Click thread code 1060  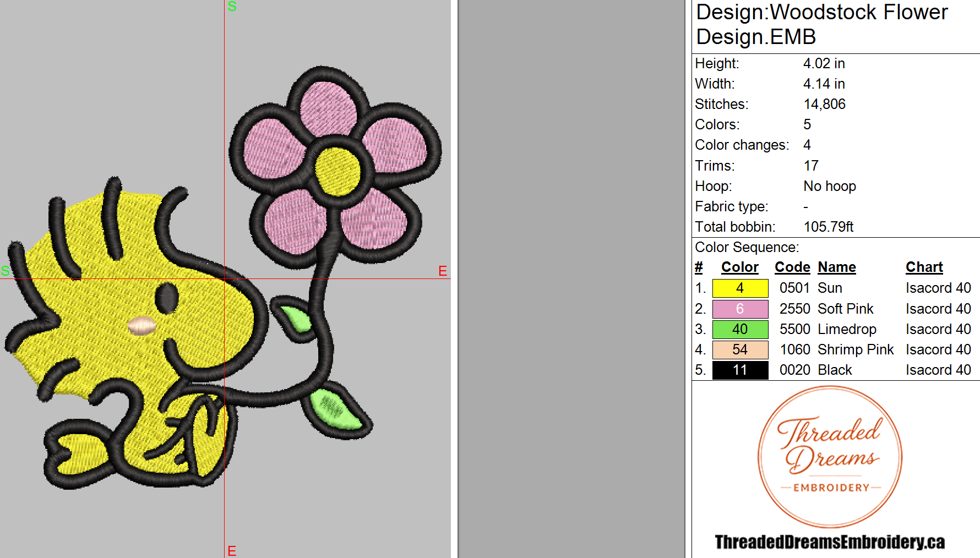pyautogui.click(x=795, y=349)
